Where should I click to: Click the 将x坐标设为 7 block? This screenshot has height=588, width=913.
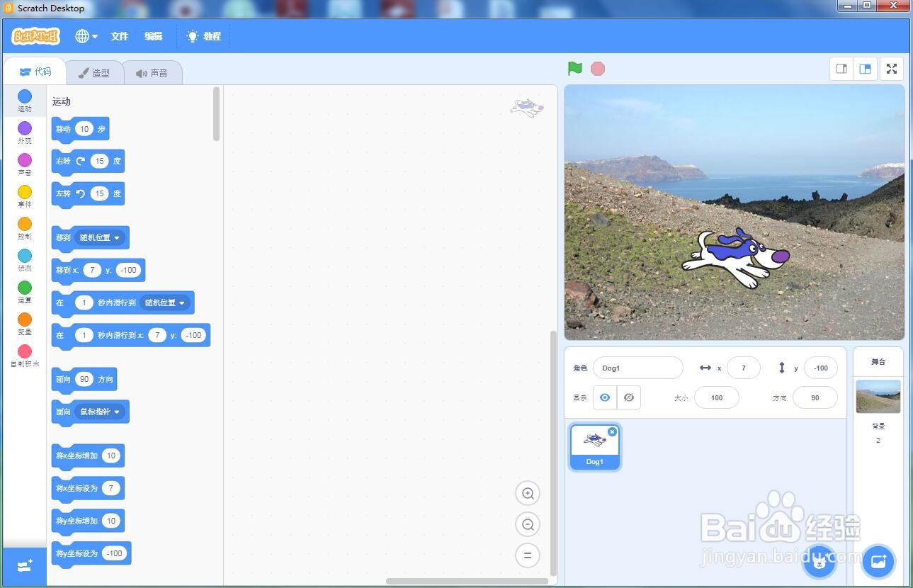(x=88, y=489)
